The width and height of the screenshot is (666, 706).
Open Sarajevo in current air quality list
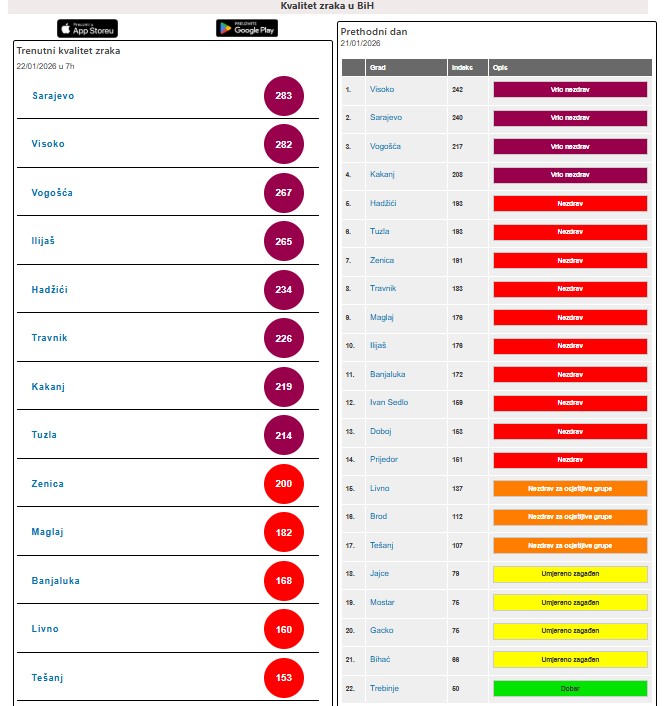coord(53,96)
